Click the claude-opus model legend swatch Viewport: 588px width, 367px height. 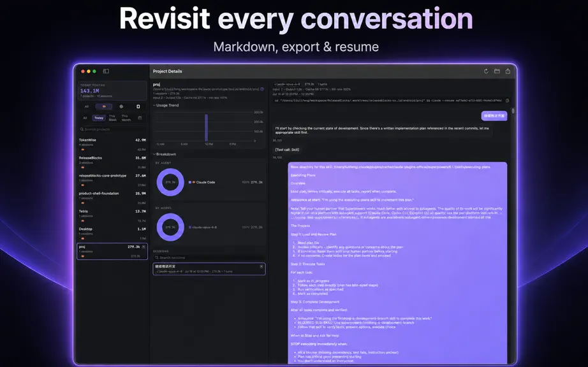(x=190, y=227)
